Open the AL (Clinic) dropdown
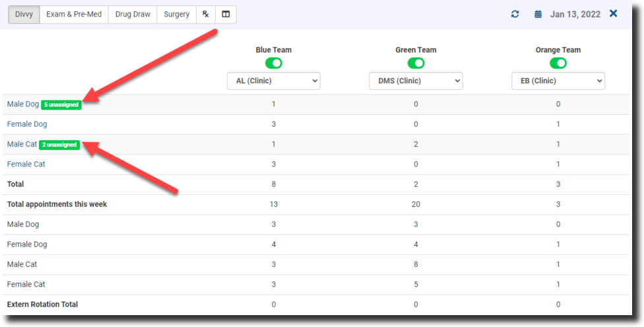 pyautogui.click(x=273, y=81)
